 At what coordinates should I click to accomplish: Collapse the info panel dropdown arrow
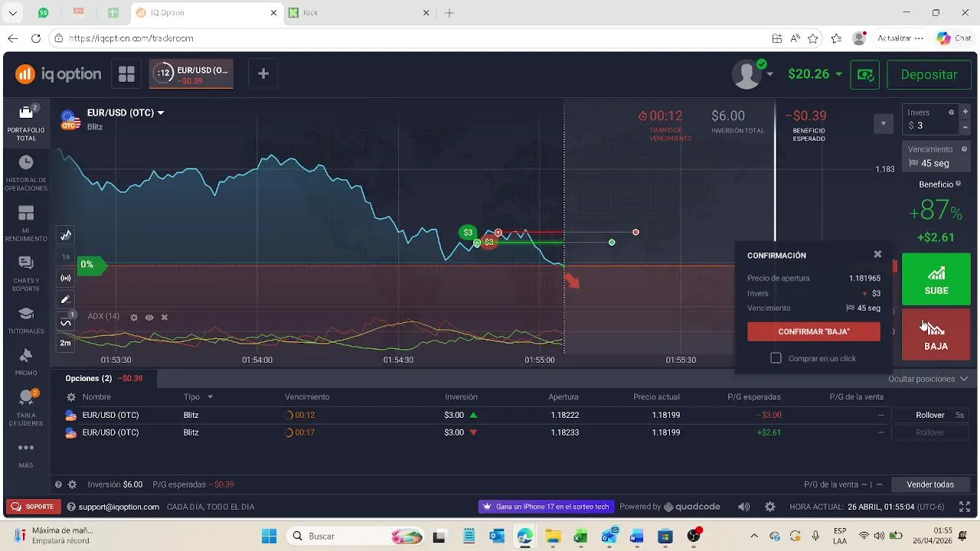883,123
